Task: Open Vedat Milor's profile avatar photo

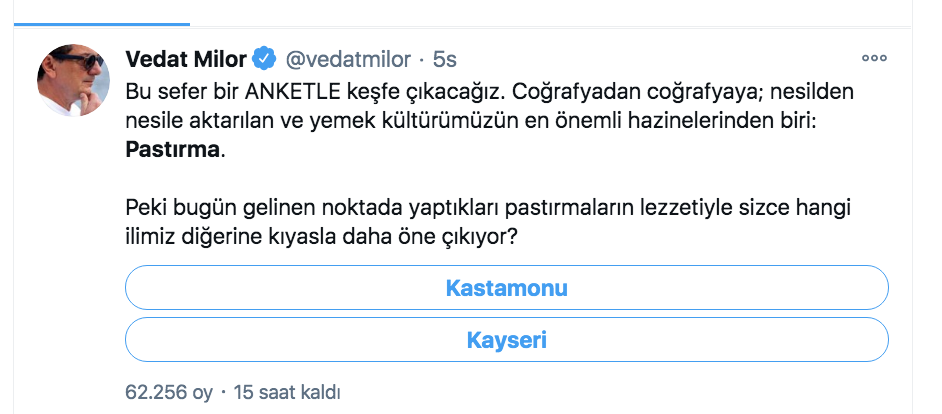Action: [x=74, y=80]
